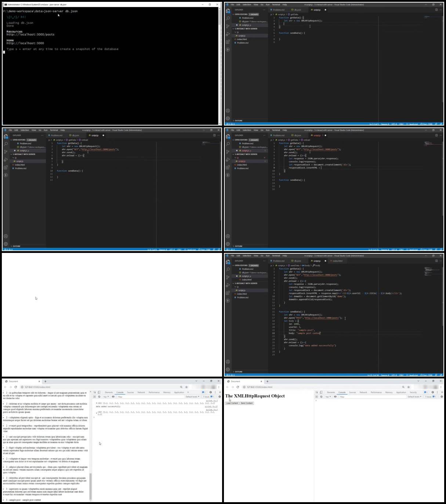Screen dimensions: 446x504
Task: Open Default levels dropdown in DevTools beside Load Content page
Action: point(414,397)
